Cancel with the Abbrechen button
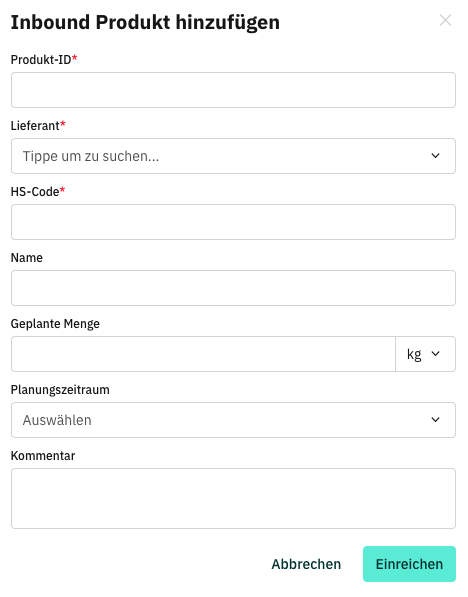Viewport: 468px width, 597px height. pyautogui.click(x=306, y=564)
